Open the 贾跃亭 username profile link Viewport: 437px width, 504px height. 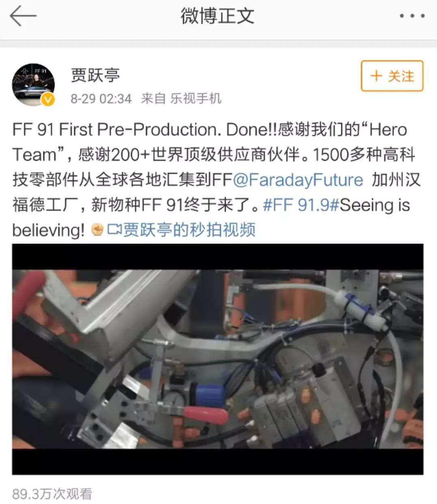click(95, 75)
